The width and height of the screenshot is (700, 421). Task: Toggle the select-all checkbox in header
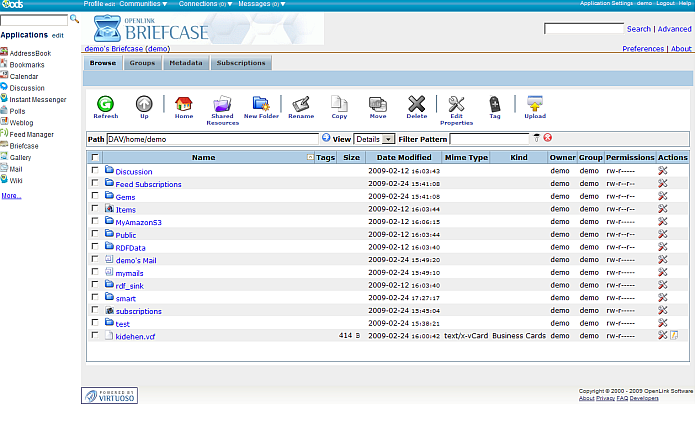click(x=95, y=157)
